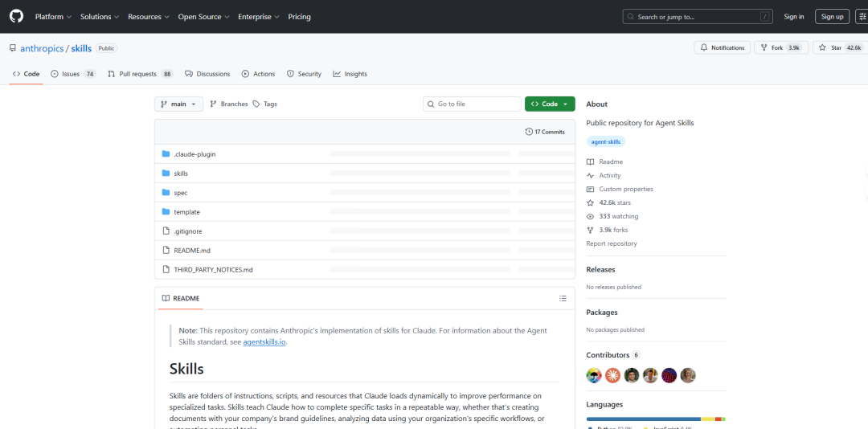
Task: Click the Sign up button
Action: pos(832,17)
